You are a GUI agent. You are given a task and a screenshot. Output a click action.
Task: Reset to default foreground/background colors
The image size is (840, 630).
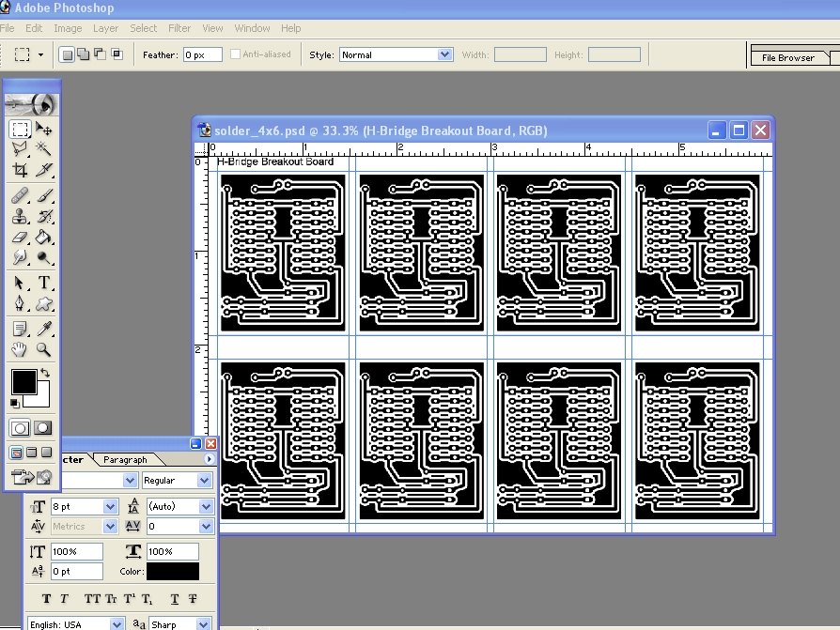click(15, 403)
